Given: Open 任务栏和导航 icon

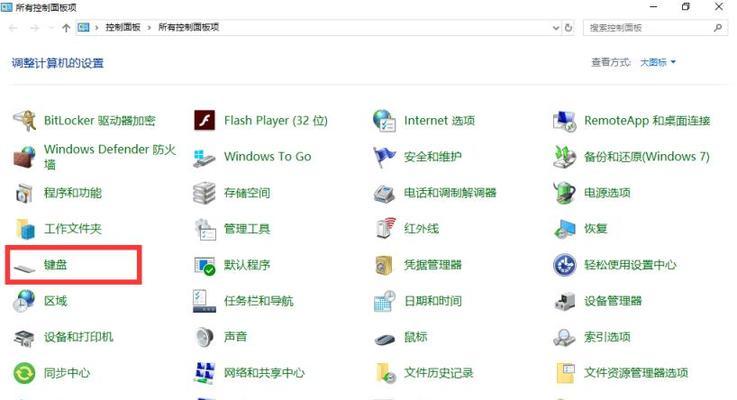Looking at the screenshot, I should pyautogui.click(x=204, y=301).
